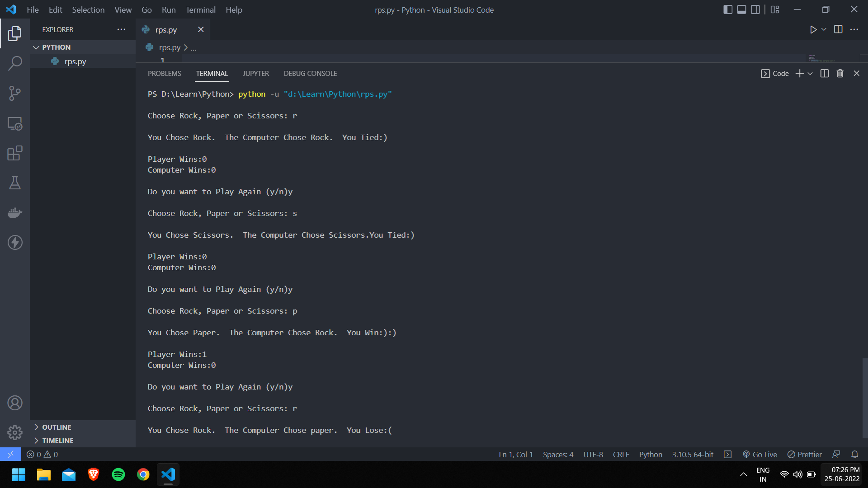Viewport: 868px width, 488px height.
Task: Switch to the DEBUG CONSOLE tab
Action: pos(310,73)
